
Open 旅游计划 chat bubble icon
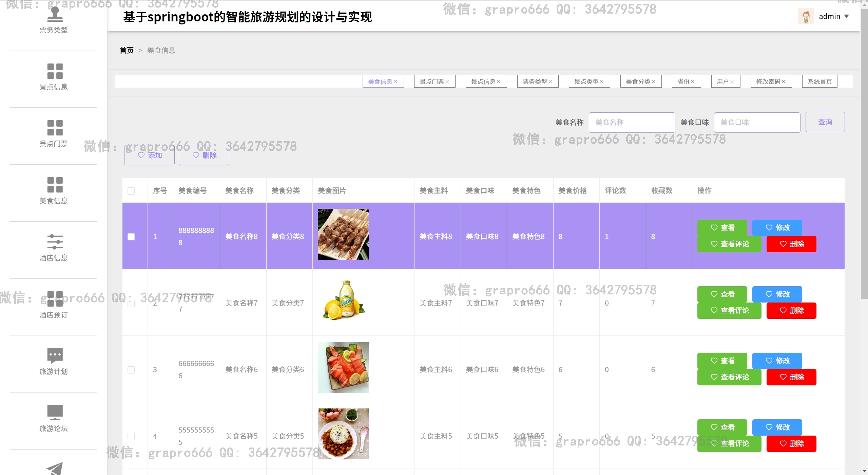55,355
